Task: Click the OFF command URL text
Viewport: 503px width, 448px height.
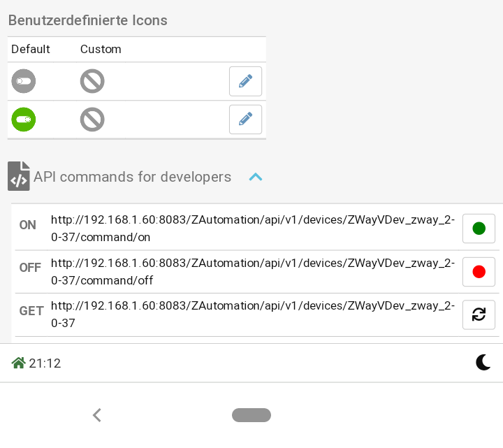Action: 252,272
